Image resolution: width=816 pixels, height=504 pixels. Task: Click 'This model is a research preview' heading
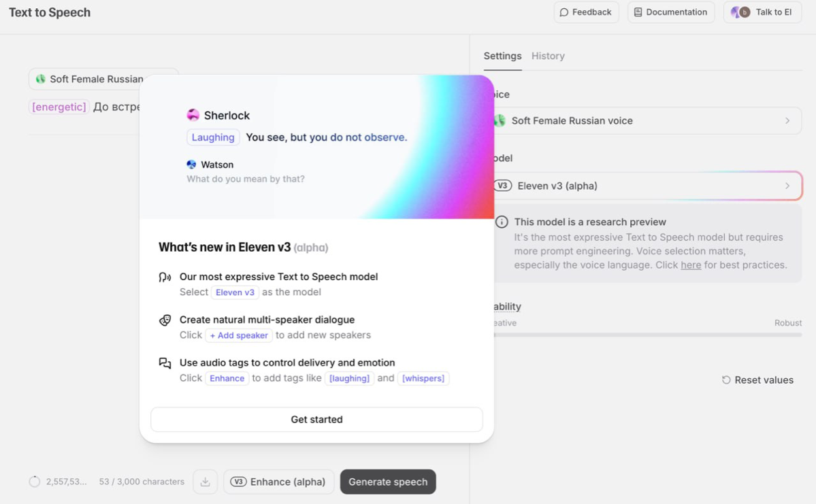click(x=590, y=222)
